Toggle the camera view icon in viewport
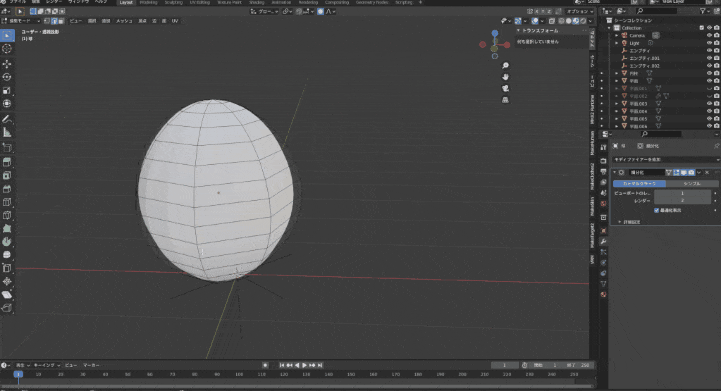721x391 pixels. (x=505, y=88)
